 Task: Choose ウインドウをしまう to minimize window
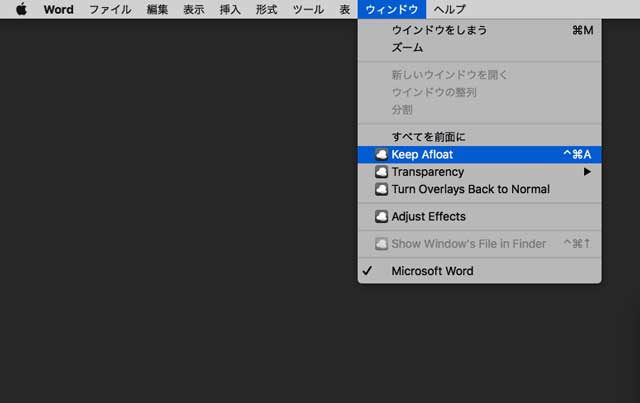point(480,30)
